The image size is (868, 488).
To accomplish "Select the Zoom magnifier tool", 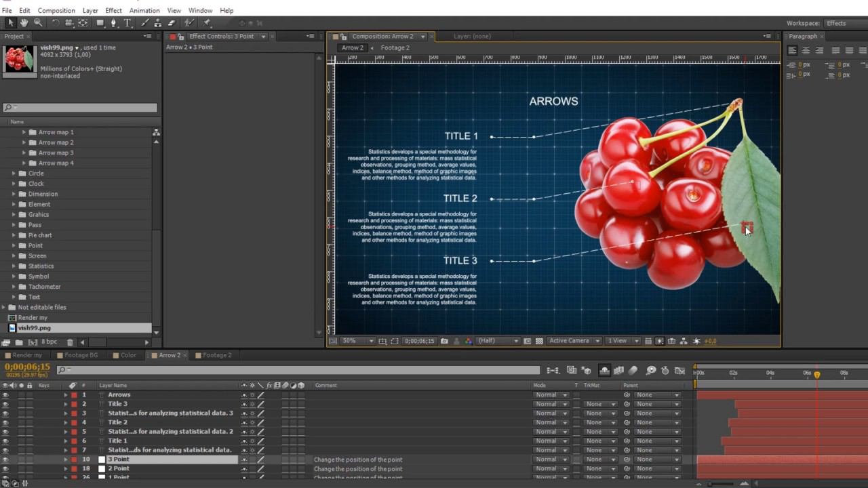I will pyautogui.click(x=38, y=23).
